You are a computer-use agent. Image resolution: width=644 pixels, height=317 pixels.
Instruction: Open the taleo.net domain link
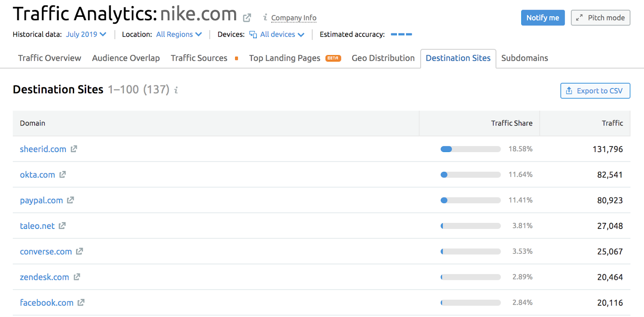coord(37,226)
